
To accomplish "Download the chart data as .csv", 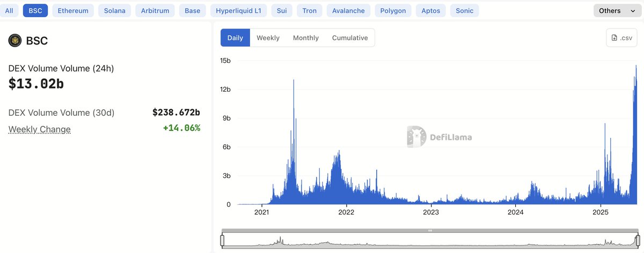I will coord(621,38).
